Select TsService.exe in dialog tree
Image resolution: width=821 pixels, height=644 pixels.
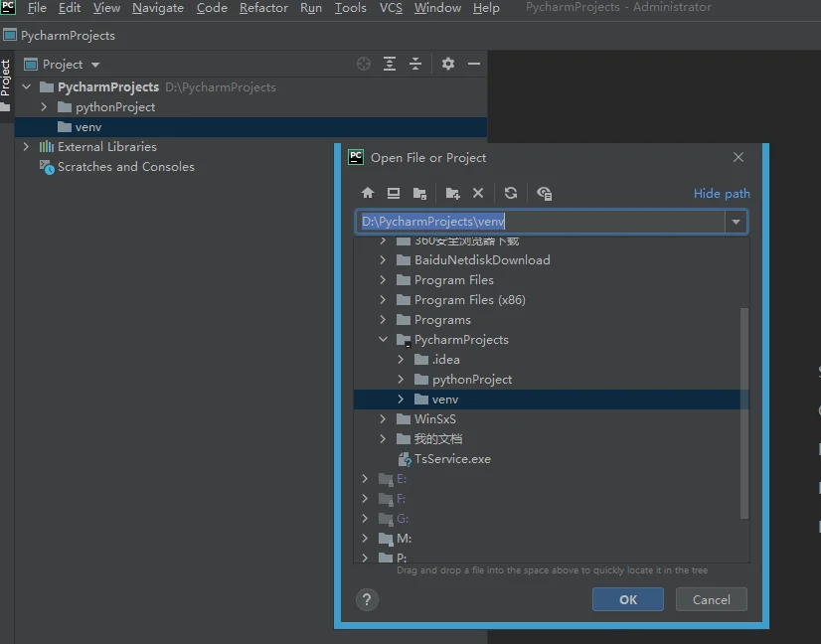pyautogui.click(x=452, y=459)
